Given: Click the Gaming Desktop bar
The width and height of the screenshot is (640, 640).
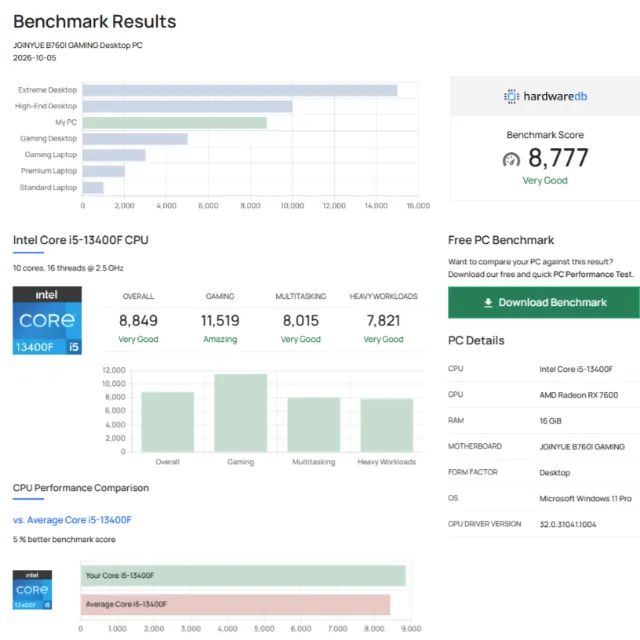Looking at the screenshot, I should tap(135, 139).
